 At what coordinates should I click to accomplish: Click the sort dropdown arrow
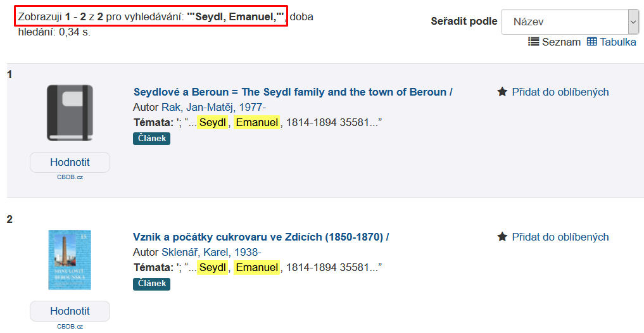point(633,22)
